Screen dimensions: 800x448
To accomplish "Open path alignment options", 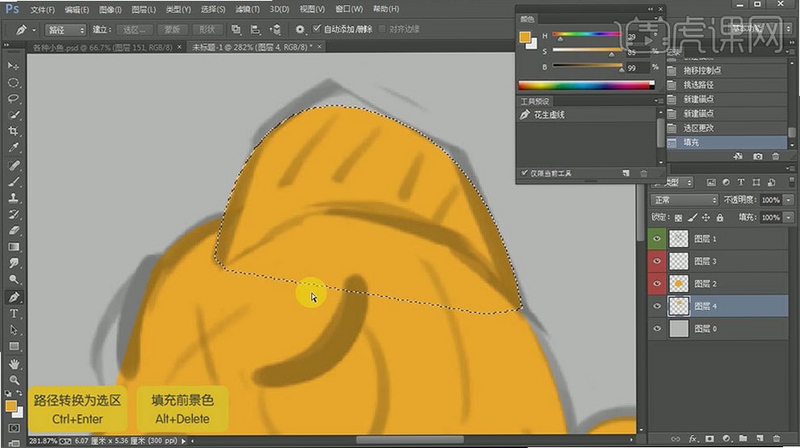I will [x=255, y=30].
